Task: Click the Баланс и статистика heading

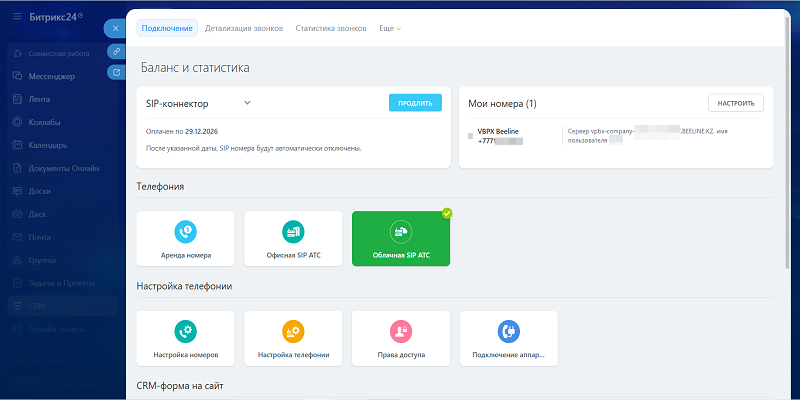Action: pos(195,68)
